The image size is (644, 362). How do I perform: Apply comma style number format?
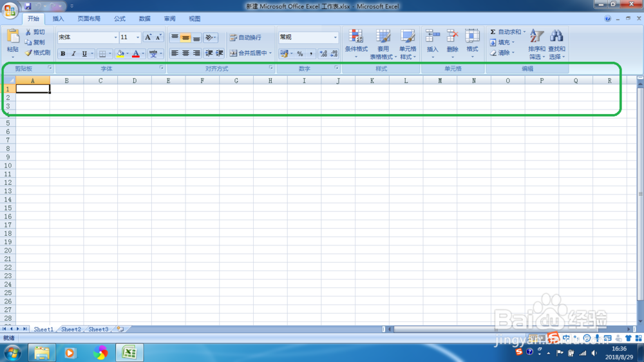pos(311,53)
